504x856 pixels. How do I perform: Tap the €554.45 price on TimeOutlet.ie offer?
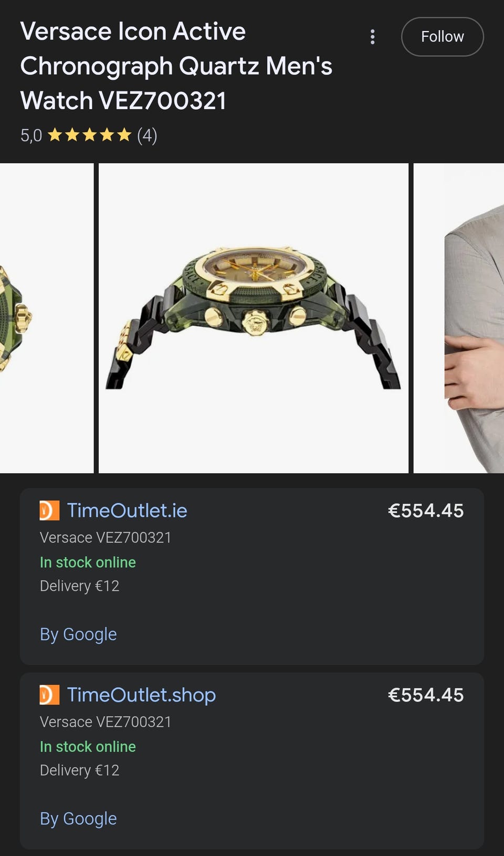426,510
